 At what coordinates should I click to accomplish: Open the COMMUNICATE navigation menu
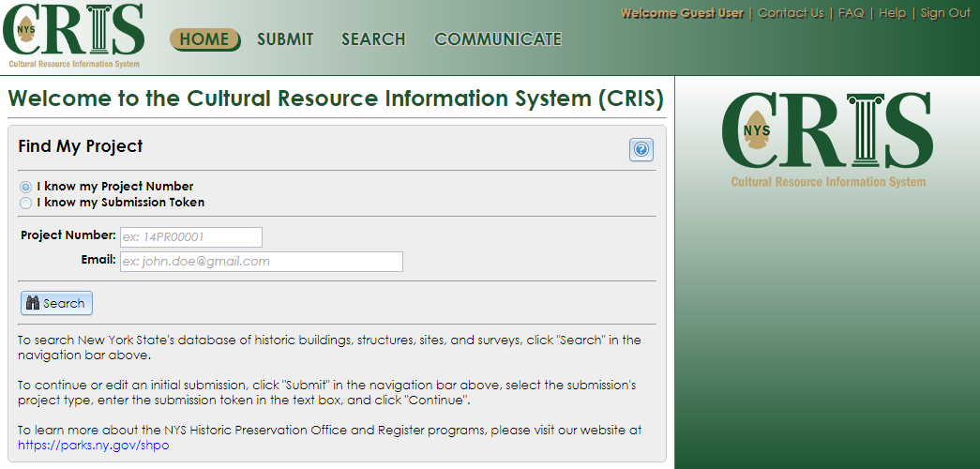(498, 39)
